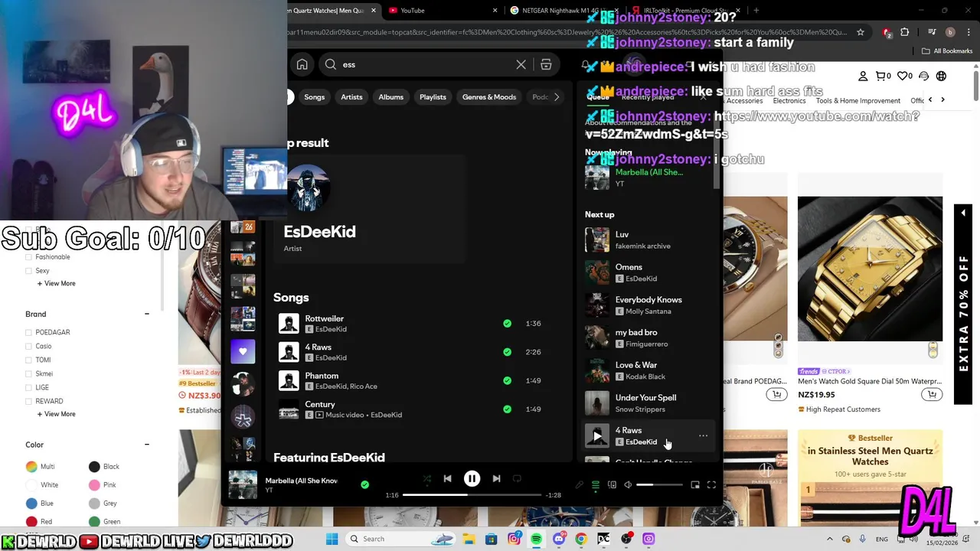
Task: Open File Explorer from the taskbar
Action: pyautogui.click(x=469, y=539)
